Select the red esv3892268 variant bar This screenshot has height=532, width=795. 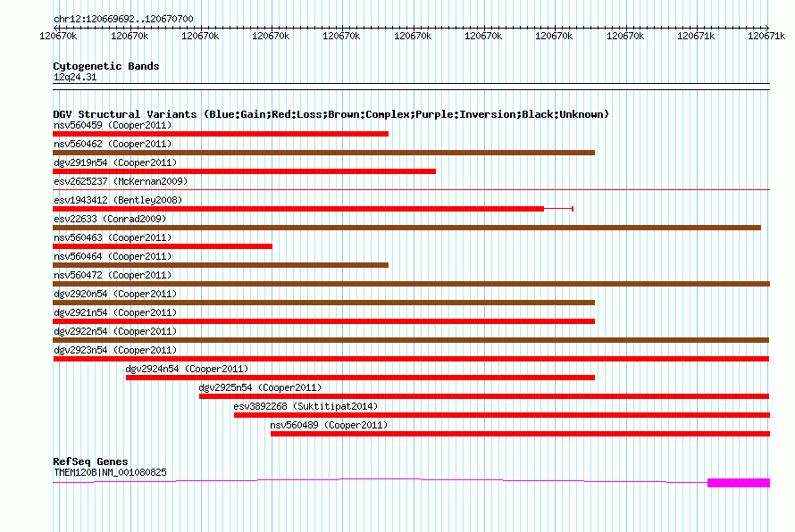point(502,415)
